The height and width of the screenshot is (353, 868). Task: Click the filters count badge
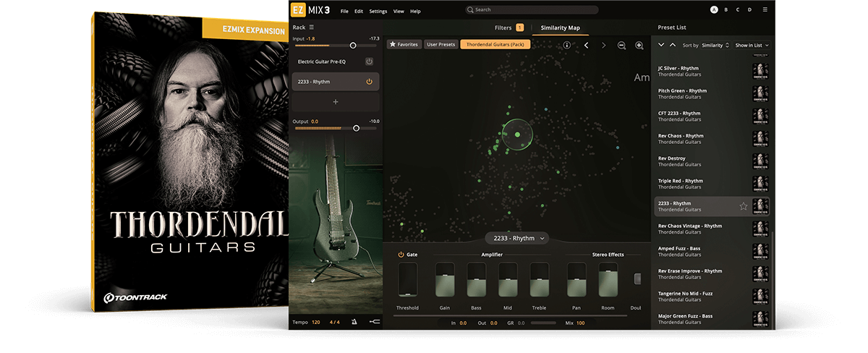click(519, 27)
